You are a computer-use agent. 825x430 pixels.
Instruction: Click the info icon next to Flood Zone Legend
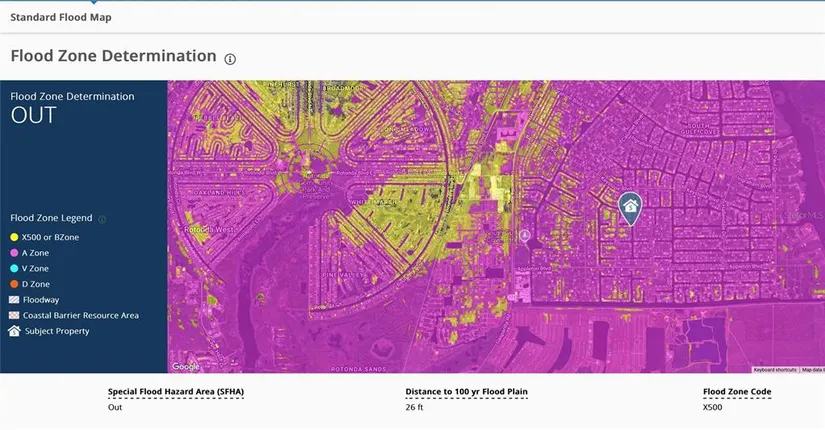[x=102, y=218]
